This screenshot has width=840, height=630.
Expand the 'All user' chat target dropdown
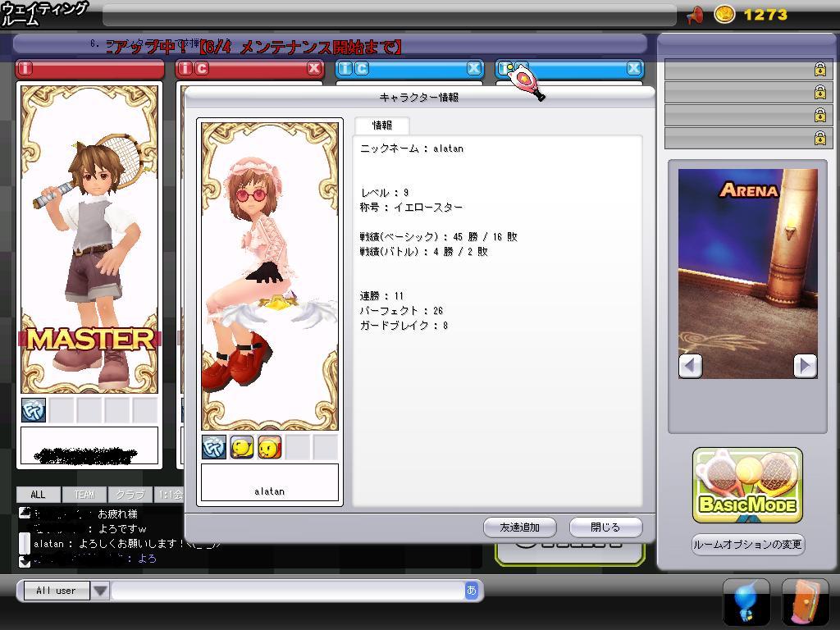(100, 590)
